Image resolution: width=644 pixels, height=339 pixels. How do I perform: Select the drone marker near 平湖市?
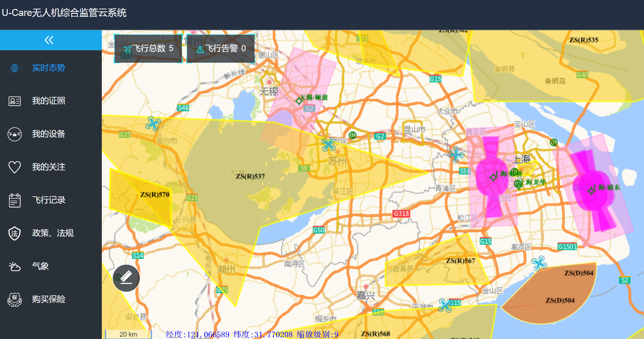click(446, 305)
